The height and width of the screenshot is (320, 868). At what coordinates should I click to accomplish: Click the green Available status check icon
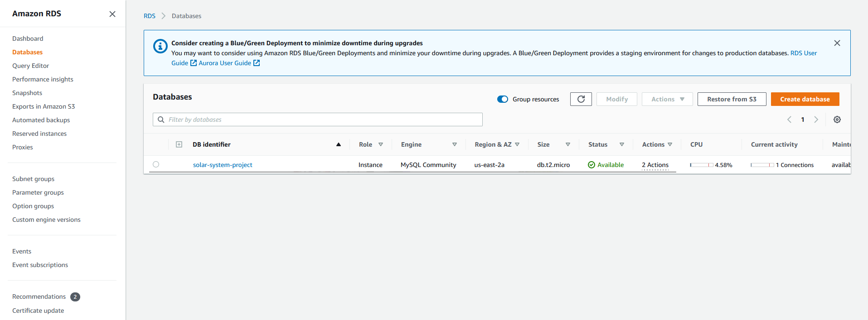point(591,165)
